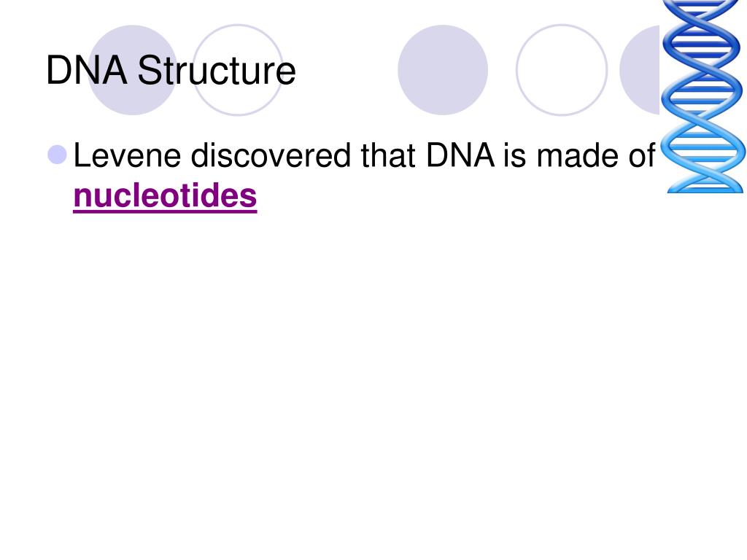747x560 pixels.
Task: Select the outlined circle behind the title's 'ucture'
Action: tap(238, 70)
